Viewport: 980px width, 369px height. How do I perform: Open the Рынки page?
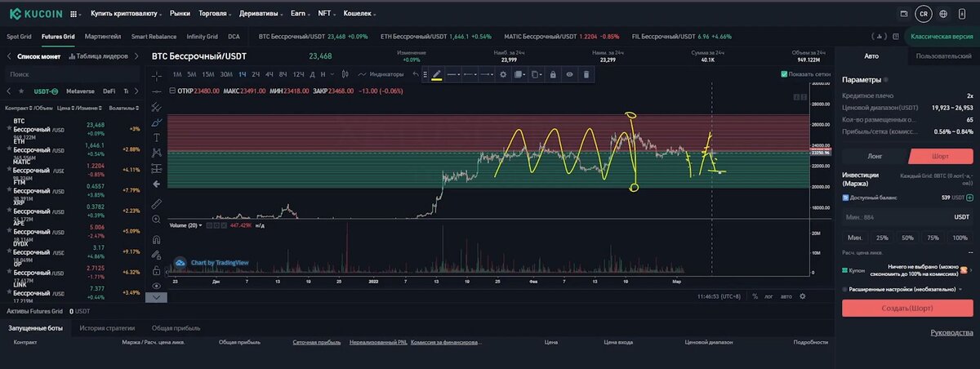[x=180, y=14]
